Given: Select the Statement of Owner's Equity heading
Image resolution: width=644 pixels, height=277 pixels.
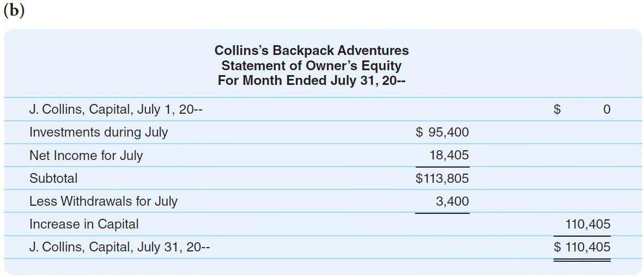Looking at the screenshot, I should (312, 65).
